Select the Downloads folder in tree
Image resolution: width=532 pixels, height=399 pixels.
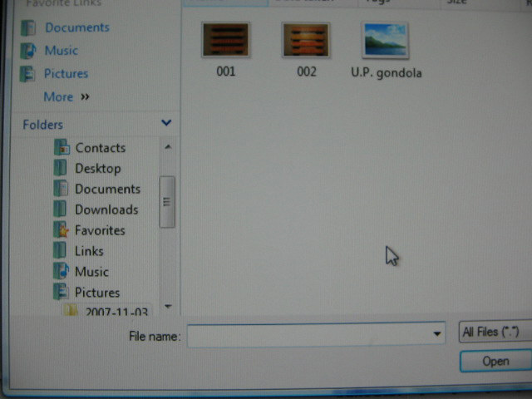(106, 210)
